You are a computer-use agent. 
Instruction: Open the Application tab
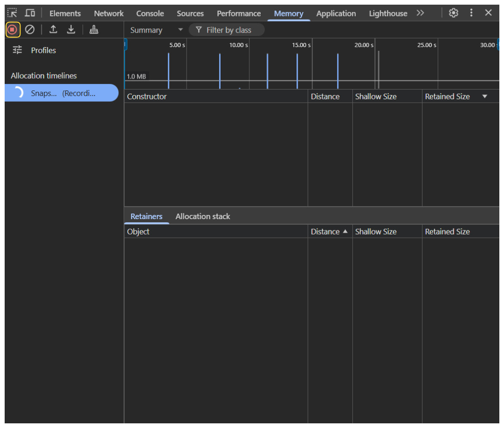pos(336,14)
